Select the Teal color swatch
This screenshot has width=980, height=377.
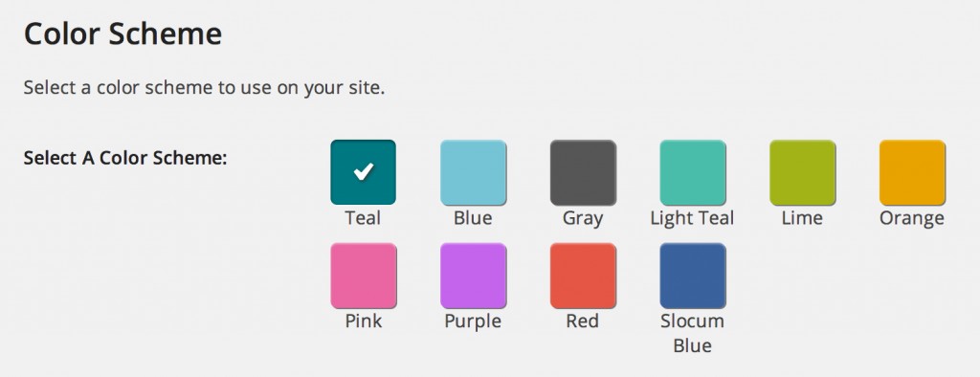363,172
